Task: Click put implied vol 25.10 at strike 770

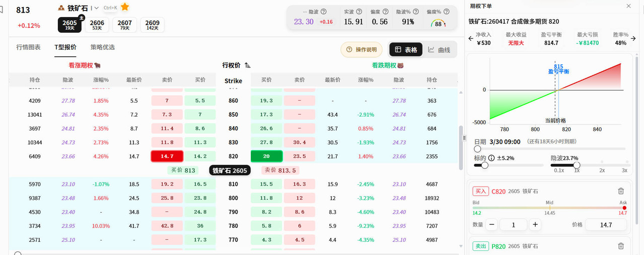Action: (399, 240)
